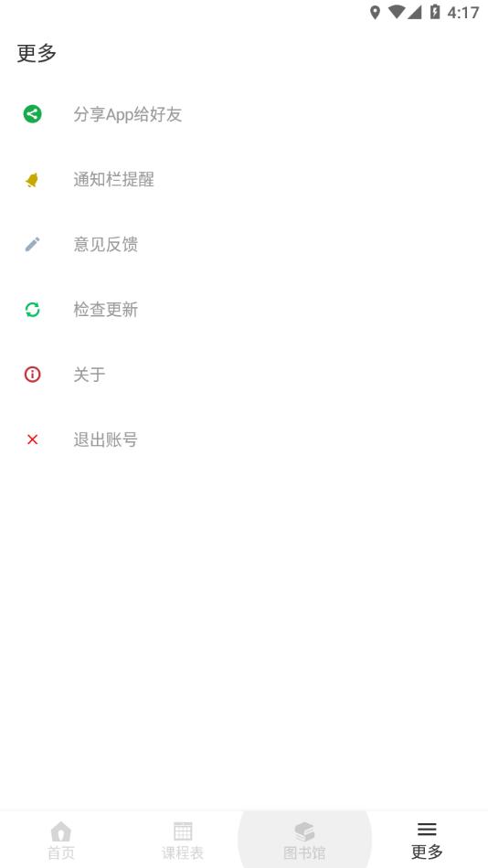
Task: Tap the battery status icon
Action: coord(435,12)
